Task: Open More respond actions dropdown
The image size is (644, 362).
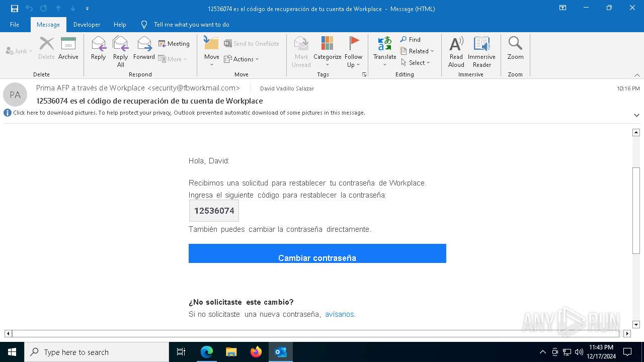Action: 173,59
